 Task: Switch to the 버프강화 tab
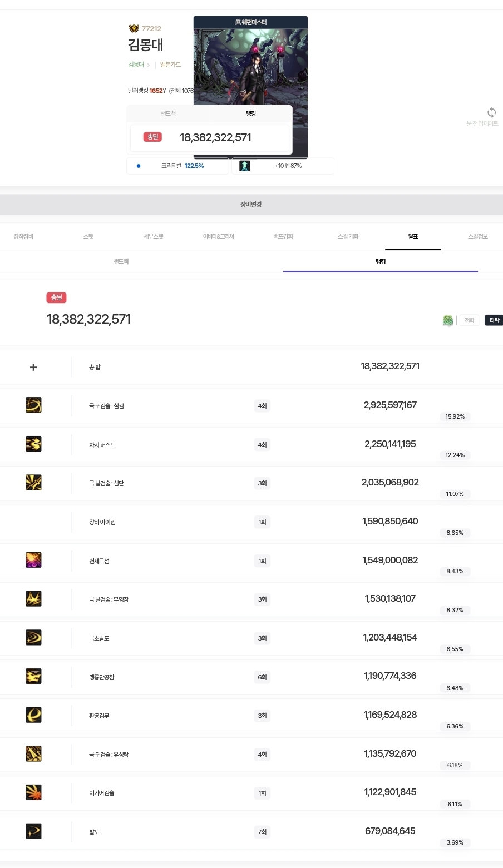(283, 236)
